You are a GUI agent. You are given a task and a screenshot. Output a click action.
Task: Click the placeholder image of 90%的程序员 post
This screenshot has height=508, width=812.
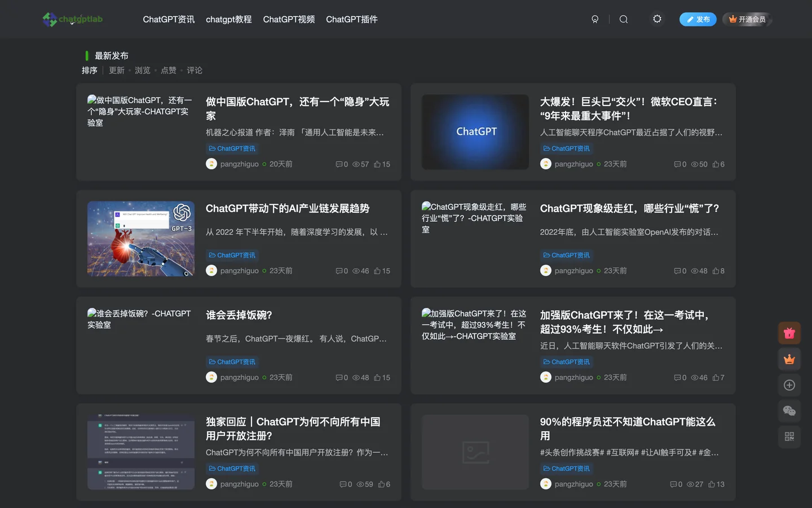(475, 452)
